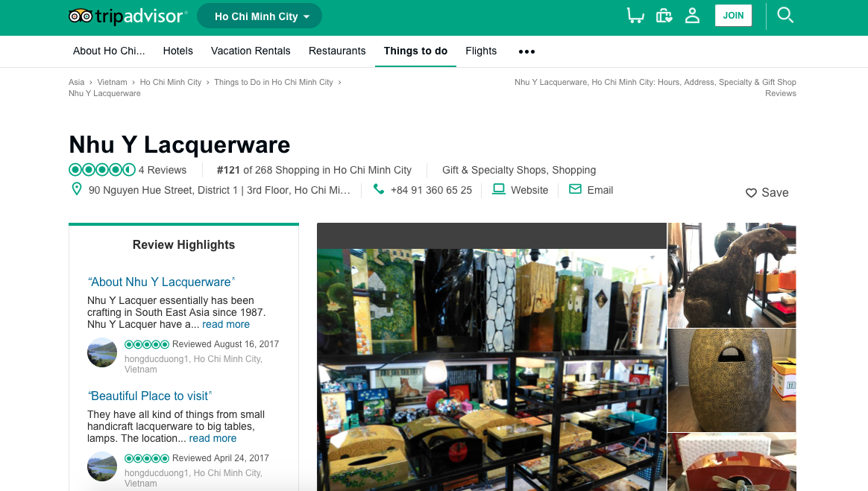
Task: Click the heart Save icon
Action: (751, 193)
